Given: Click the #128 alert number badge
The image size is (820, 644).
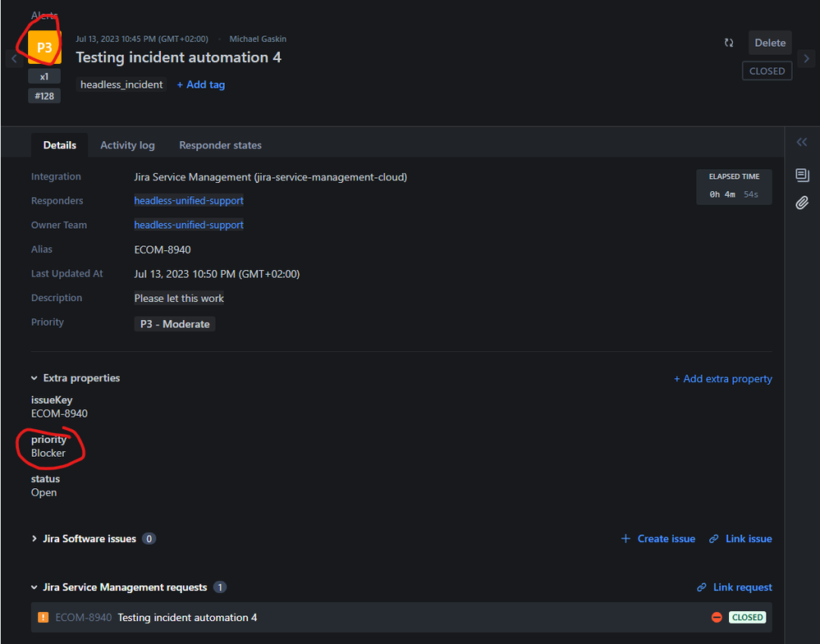Looking at the screenshot, I should 44,96.
